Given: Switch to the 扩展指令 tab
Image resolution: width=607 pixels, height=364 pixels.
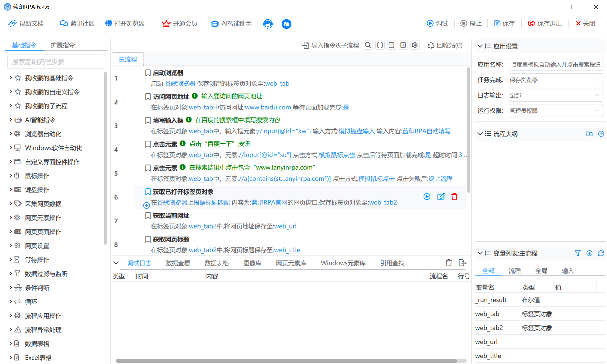Looking at the screenshot, I should pos(63,45).
